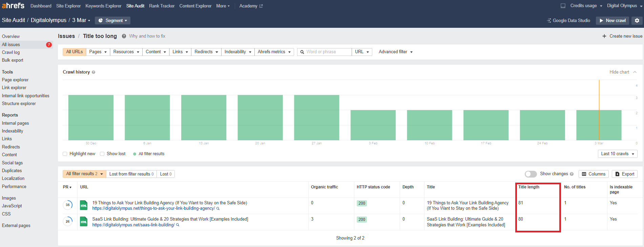The height and width of the screenshot is (247, 644).
Task: Open Internal link opportunities in sidebar
Action: coord(25,96)
